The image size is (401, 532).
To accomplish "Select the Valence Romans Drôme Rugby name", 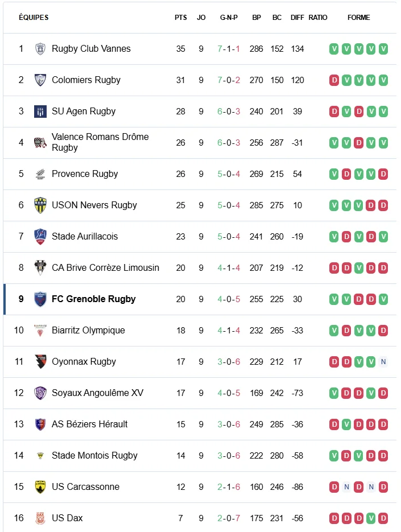I will [x=100, y=142].
